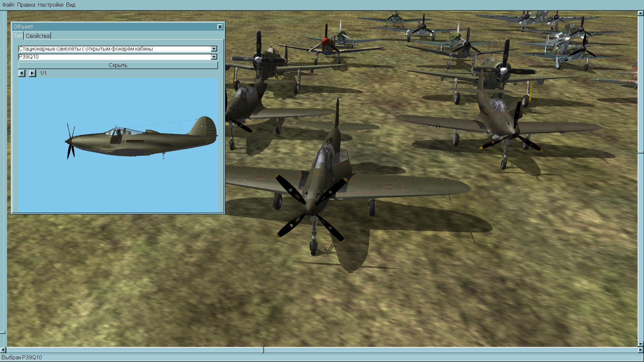
Task: Click the horizontal scrollbar left arrow
Action: (3, 350)
